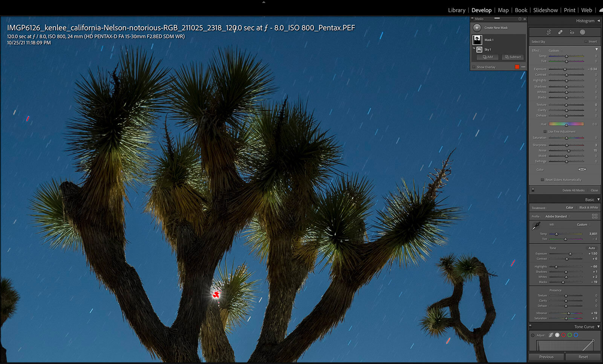Screen dimensions: 603x364
Task: Select the Crop Overlay tool
Action: pos(549,32)
